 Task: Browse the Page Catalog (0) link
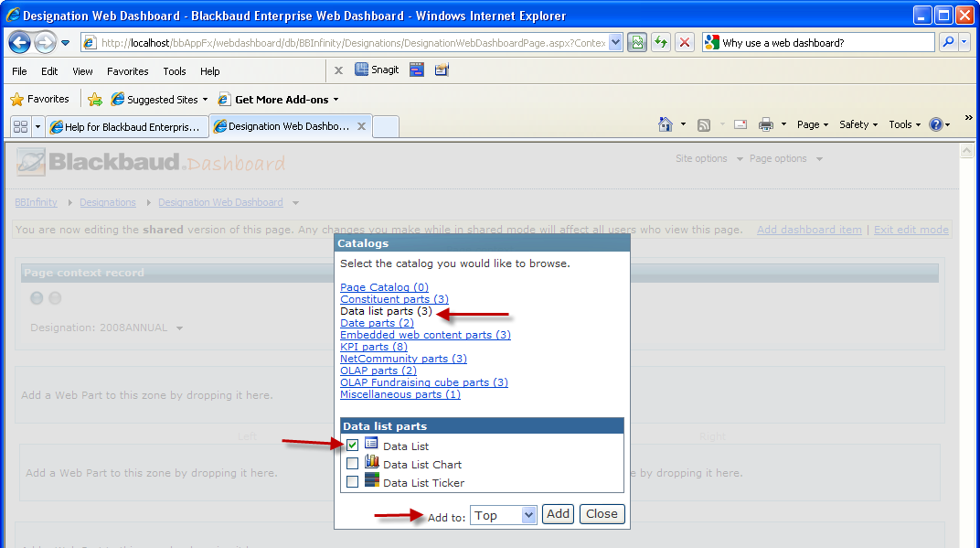384,287
